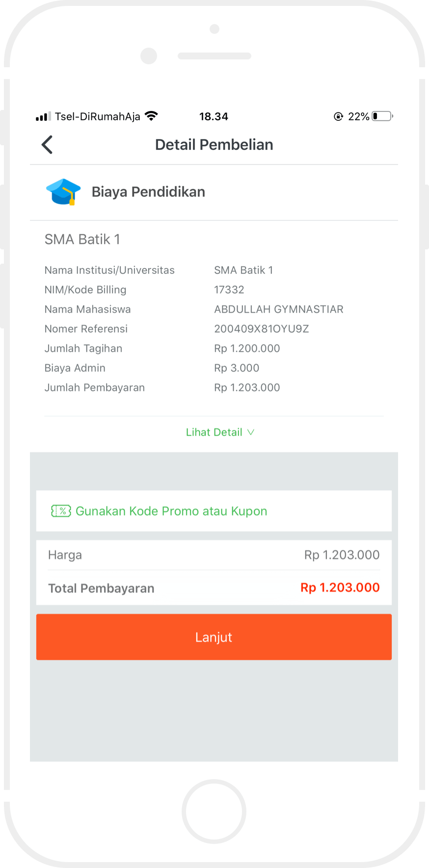Image resolution: width=429 pixels, height=868 pixels.
Task: Tap the SMA Batik 1 heading
Action: tap(82, 240)
